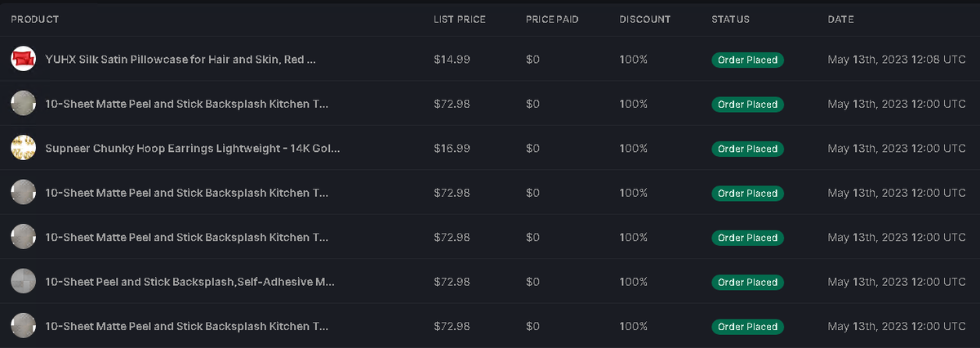Viewport: 980px width, 348px height.
Task: Click the STATUS column header
Action: (x=730, y=19)
